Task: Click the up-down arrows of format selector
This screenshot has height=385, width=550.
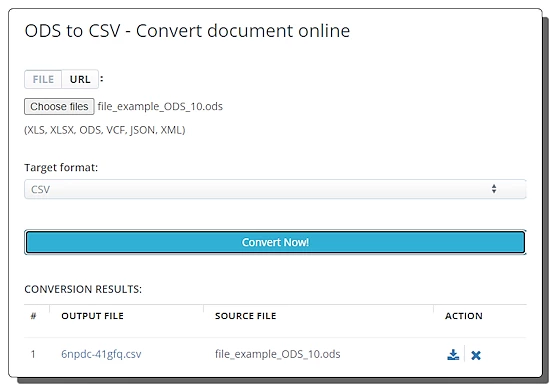Action: click(x=494, y=189)
